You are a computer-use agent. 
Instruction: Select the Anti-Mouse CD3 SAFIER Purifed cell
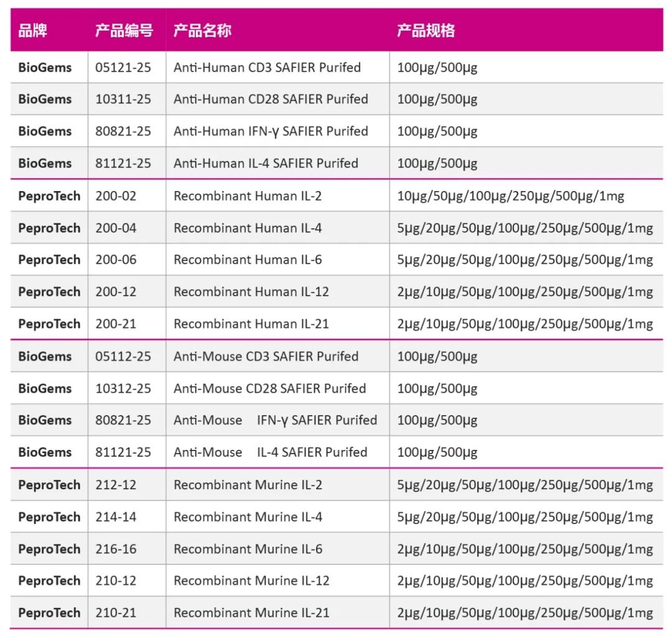(x=266, y=357)
